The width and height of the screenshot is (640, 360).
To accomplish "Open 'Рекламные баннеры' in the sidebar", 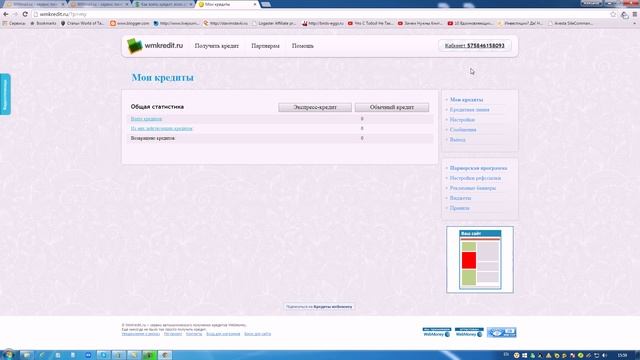I will (473, 188).
